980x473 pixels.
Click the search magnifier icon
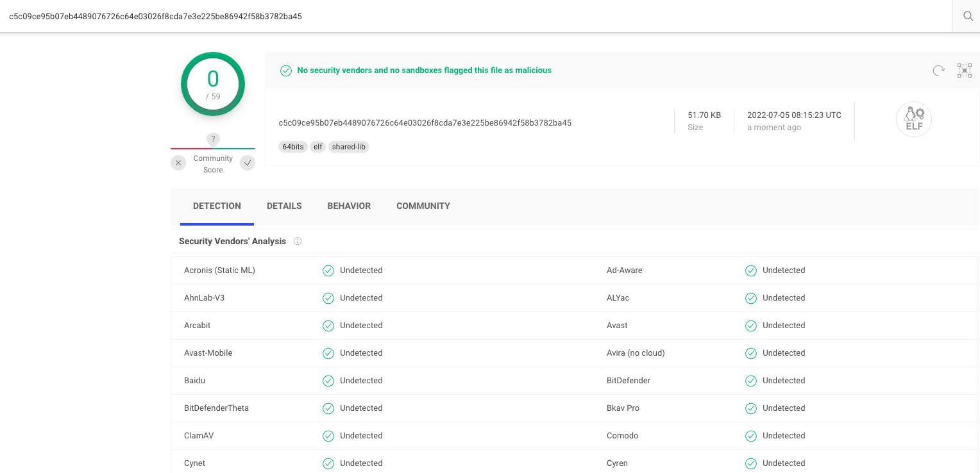click(x=967, y=17)
